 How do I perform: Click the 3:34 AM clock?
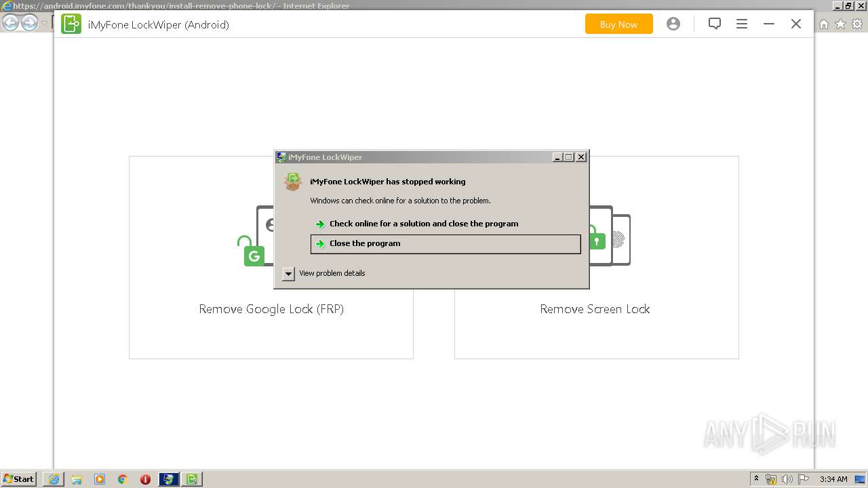click(x=833, y=479)
